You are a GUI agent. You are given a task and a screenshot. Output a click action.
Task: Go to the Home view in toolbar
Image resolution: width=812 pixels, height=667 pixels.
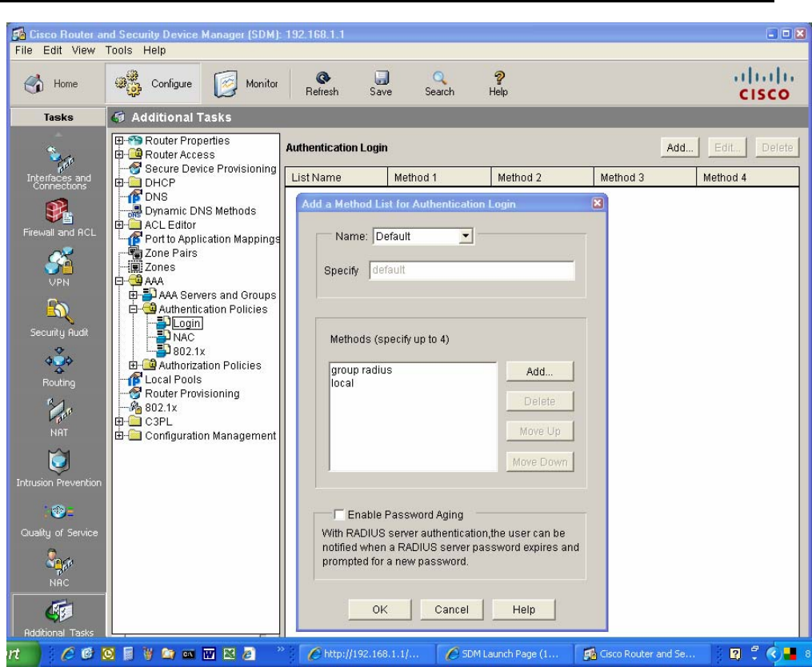(x=51, y=84)
